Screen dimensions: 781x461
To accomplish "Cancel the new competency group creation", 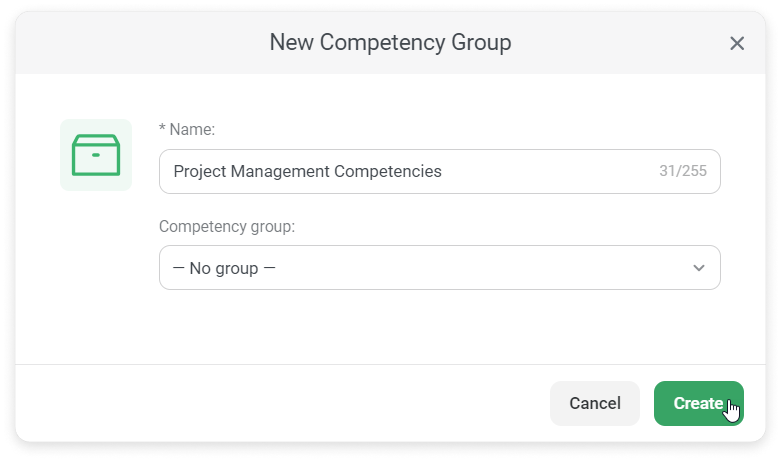I will 595,403.
